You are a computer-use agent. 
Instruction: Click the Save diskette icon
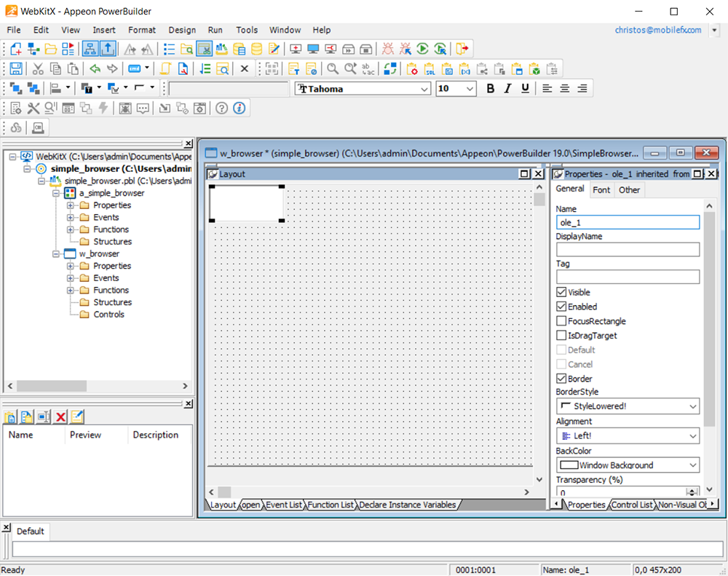click(16, 68)
